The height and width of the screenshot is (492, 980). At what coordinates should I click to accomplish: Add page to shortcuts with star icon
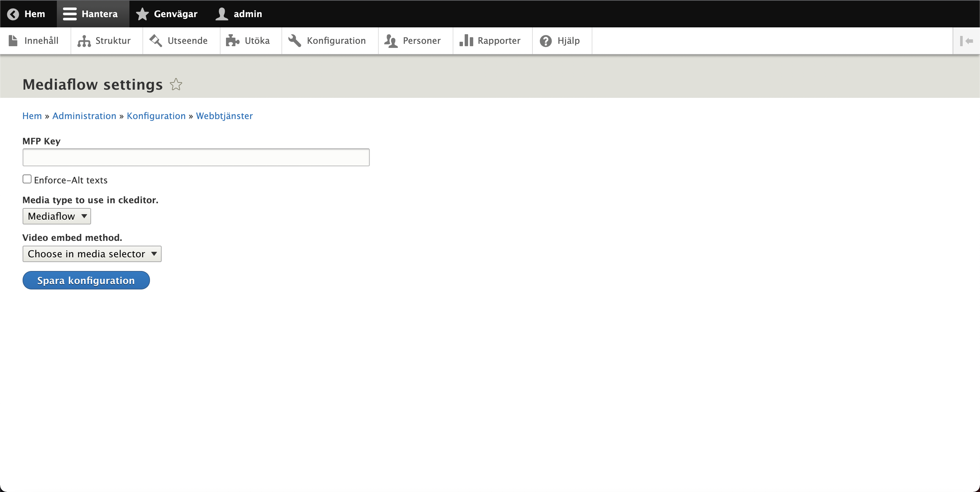(x=176, y=85)
